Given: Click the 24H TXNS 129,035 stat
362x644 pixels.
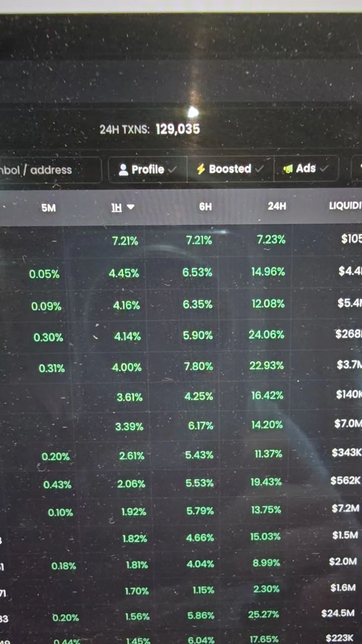Looking at the screenshot, I should (150, 129).
